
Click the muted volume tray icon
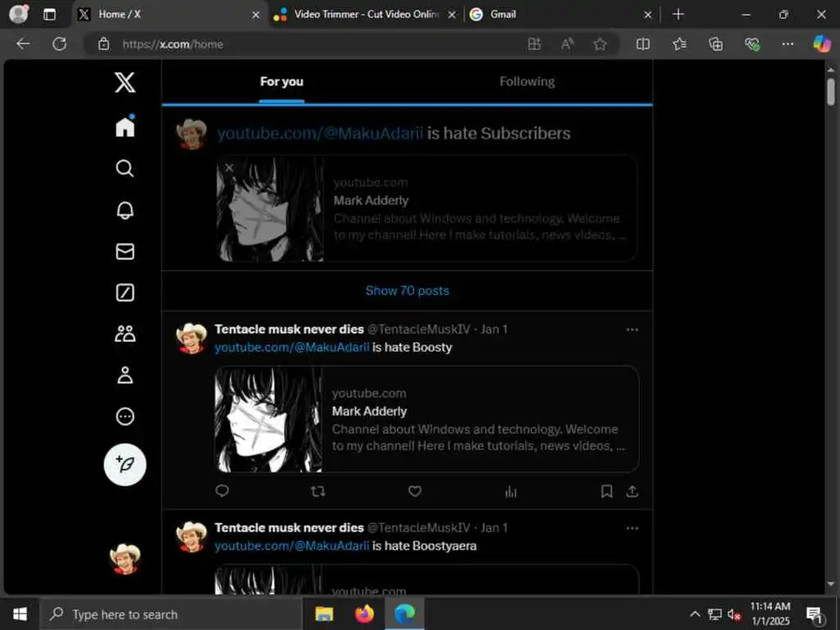(734, 614)
